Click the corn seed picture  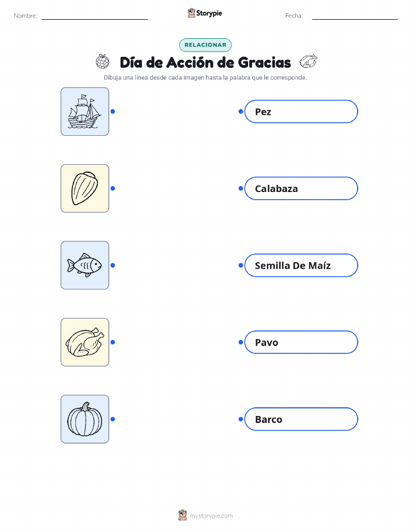[x=85, y=189]
